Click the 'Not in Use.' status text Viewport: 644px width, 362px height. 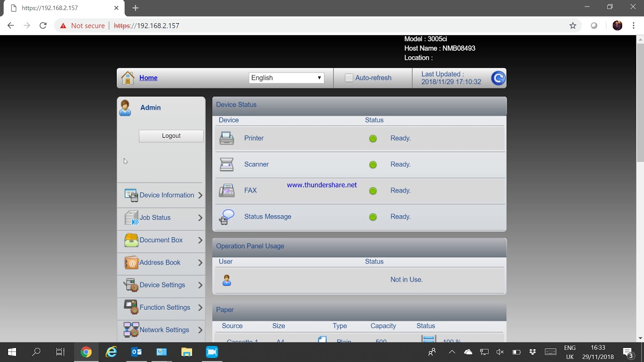407,280
